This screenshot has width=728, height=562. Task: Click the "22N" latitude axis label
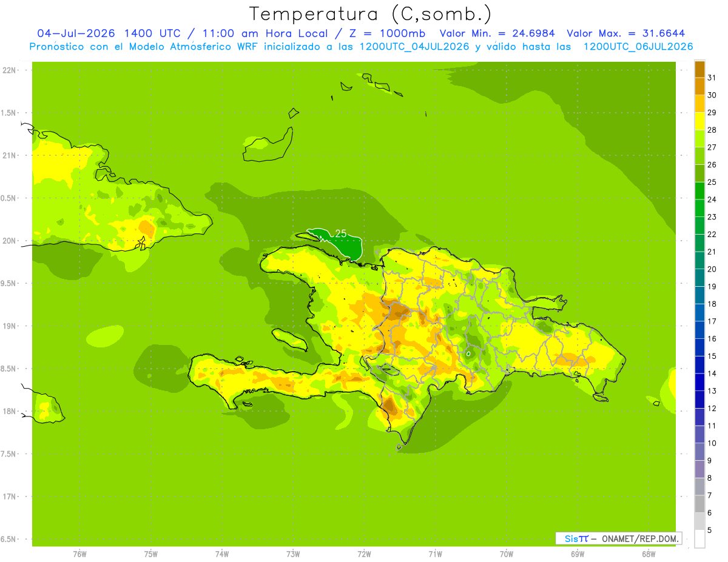[x=8, y=70]
